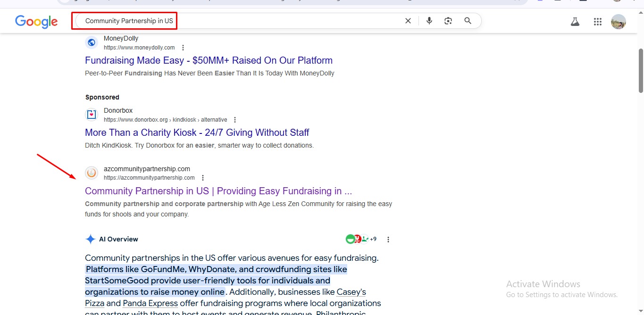Open Donorbox ad options menu
644x315 pixels.
[235, 120]
